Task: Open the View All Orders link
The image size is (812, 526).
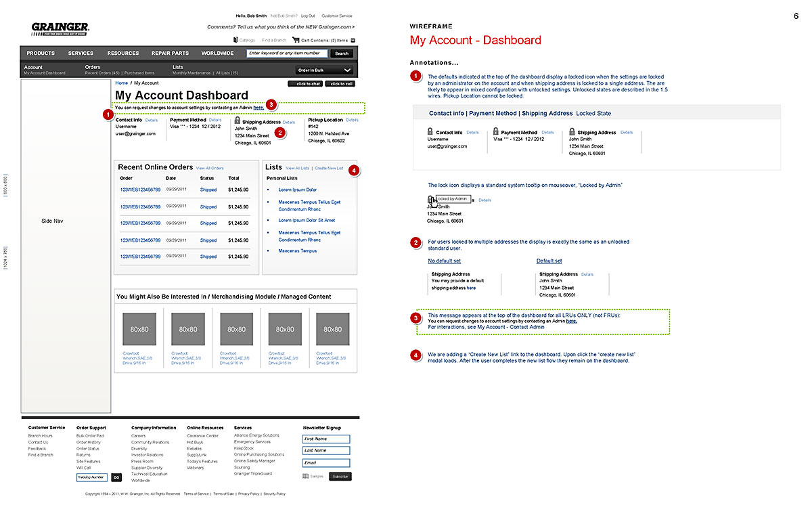Action: 209,168
